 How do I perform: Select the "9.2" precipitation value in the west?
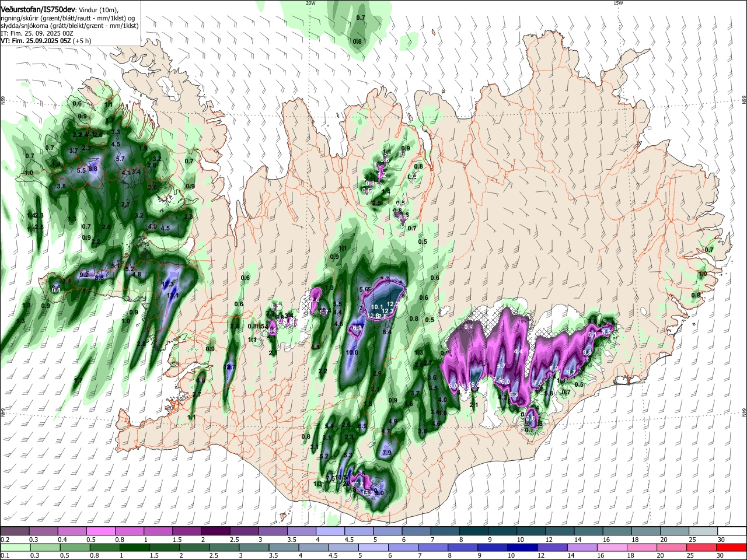[83, 275]
